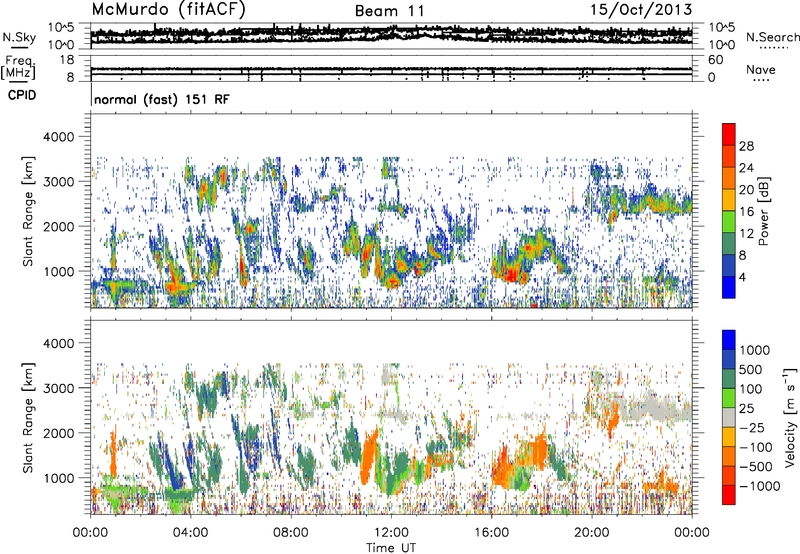The height and width of the screenshot is (554, 800).
Task: Pick the light green 12–16 dB Power segment
Action: coord(729,222)
